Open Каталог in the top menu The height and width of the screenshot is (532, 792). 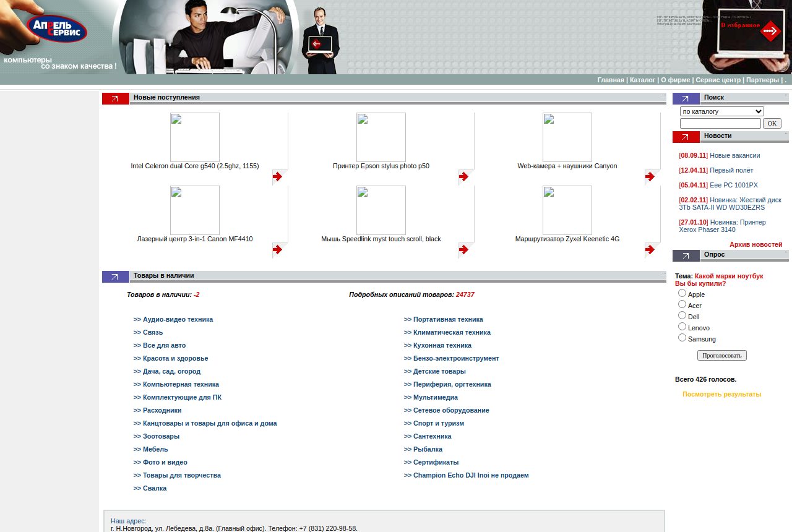(x=642, y=80)
